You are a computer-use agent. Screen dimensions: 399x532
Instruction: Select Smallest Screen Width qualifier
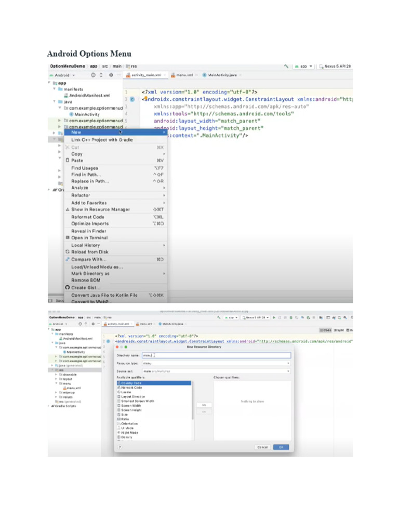(154, 401)
